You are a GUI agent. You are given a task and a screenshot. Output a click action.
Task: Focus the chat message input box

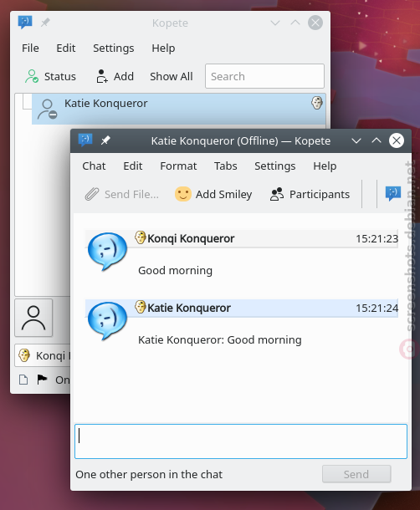click(x=241, y=441)
